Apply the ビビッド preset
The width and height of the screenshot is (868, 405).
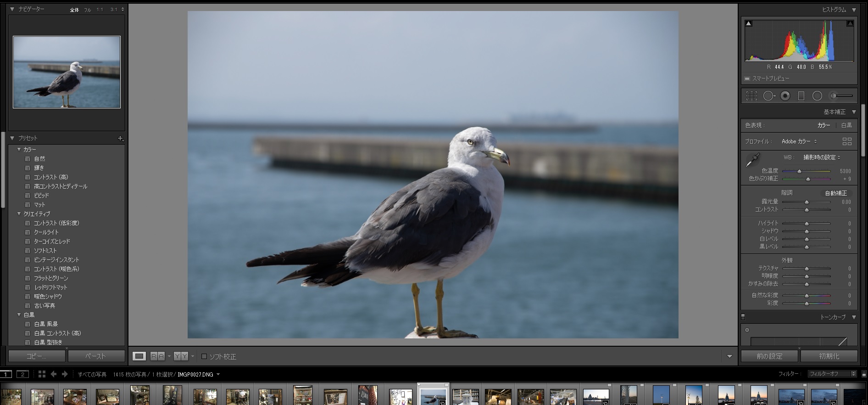(x=41, y=196)
